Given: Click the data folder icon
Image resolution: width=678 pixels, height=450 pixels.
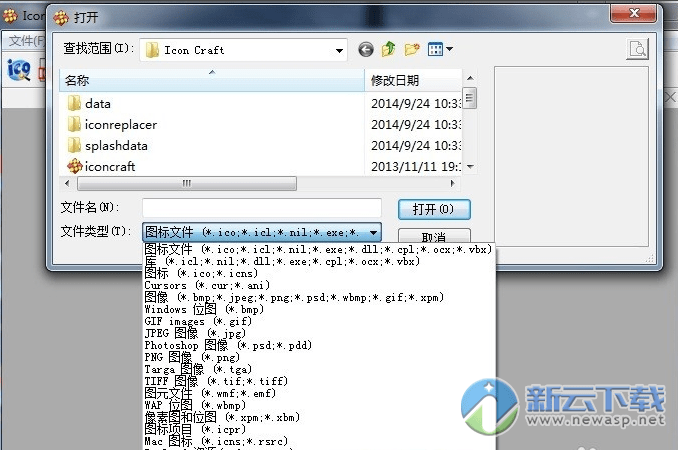Looking at the screenshot, I should point(74,103).
